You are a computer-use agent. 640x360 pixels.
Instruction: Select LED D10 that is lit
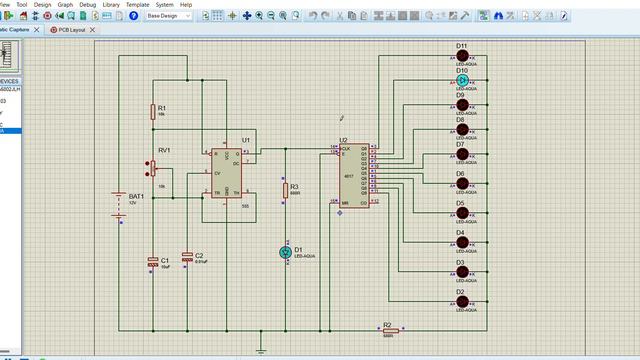click(462, 80)
